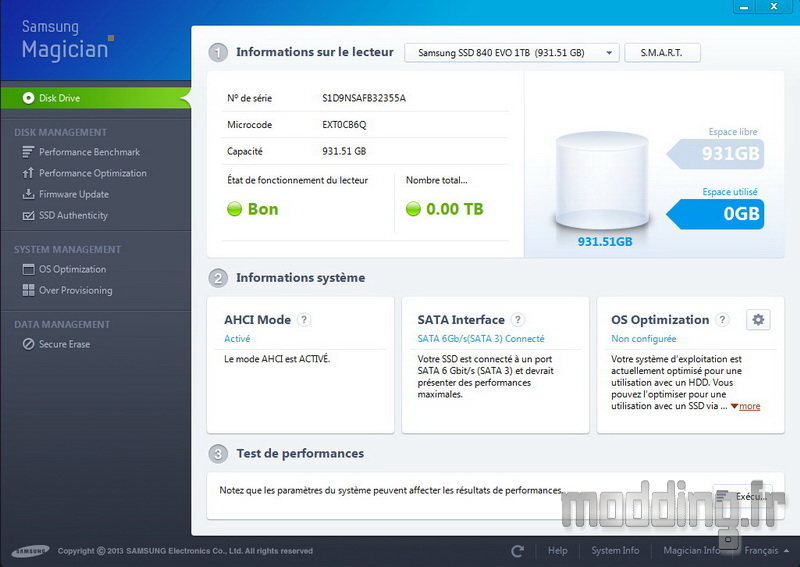Click the Firmware Update download icon
This screenshot has height=567, width=800.
point(28,194)
